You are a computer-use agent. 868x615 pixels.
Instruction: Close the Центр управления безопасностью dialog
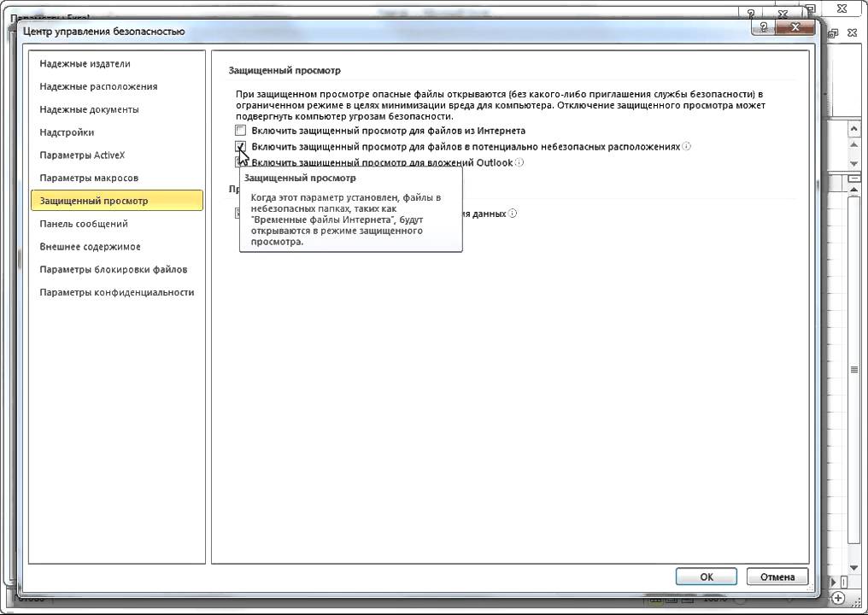tap(795, 27)
